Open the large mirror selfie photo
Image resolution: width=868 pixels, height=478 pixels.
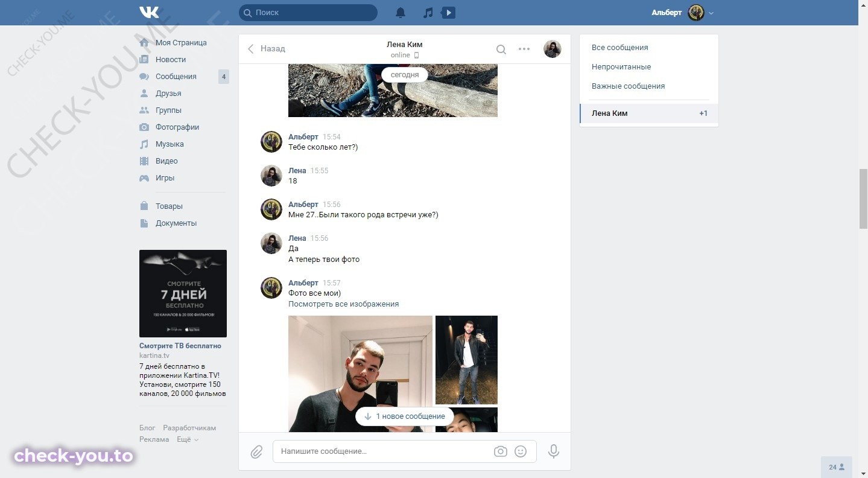(360, 374)
